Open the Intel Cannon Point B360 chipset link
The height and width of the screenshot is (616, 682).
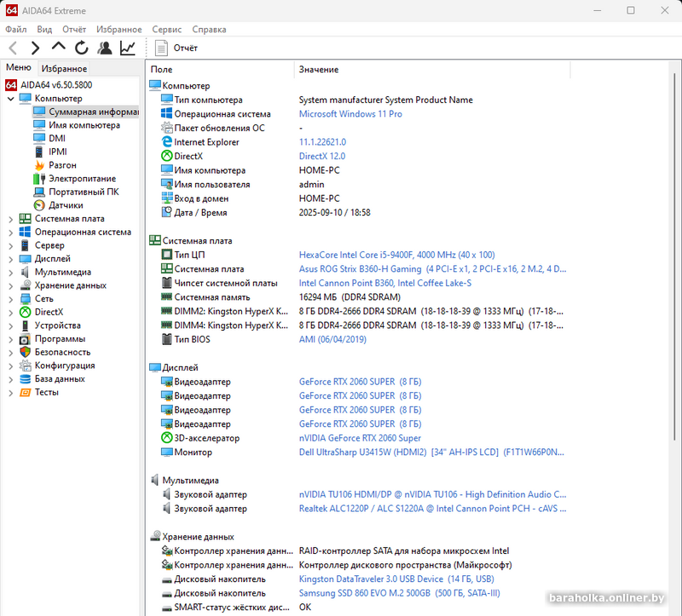385,283
